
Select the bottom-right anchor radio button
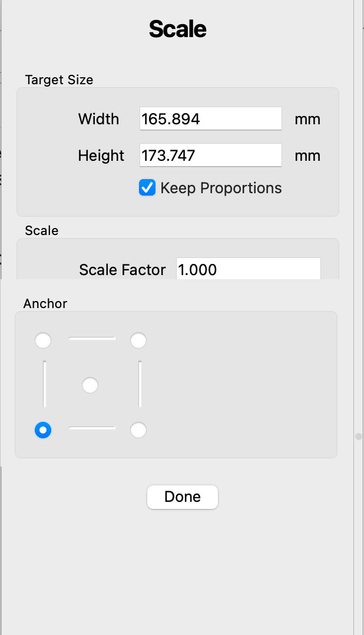[138, 431]
